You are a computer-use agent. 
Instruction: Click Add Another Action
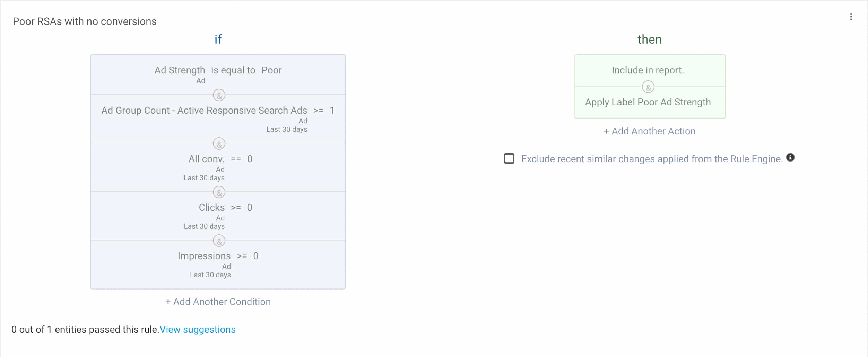649,131
